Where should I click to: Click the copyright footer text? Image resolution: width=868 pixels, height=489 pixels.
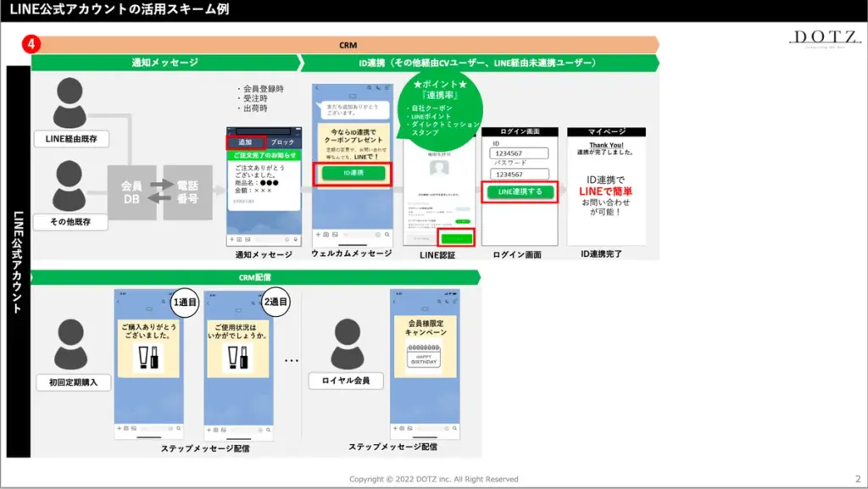(x=433, y=479)
